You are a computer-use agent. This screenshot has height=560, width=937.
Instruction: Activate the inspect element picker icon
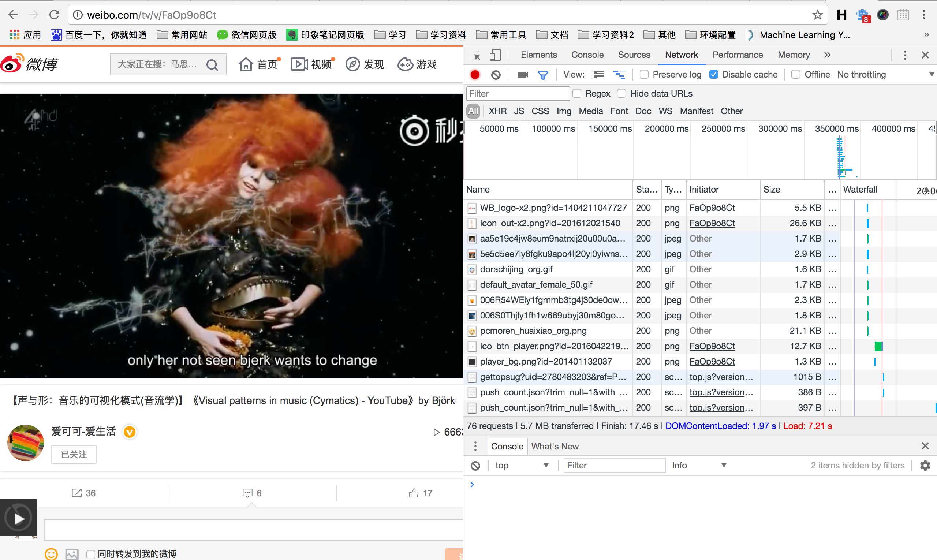(x=475, y=55)
